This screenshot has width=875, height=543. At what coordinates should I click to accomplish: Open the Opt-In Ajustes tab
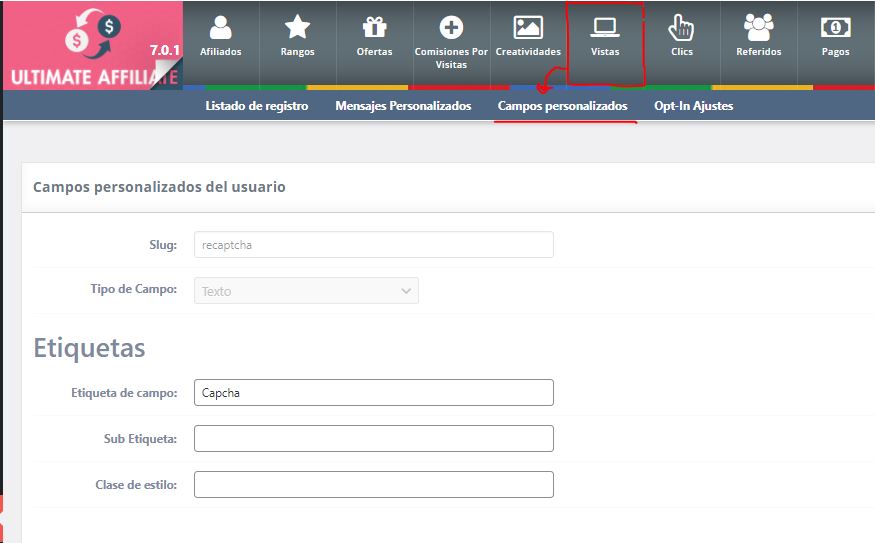tap(693, 106)
